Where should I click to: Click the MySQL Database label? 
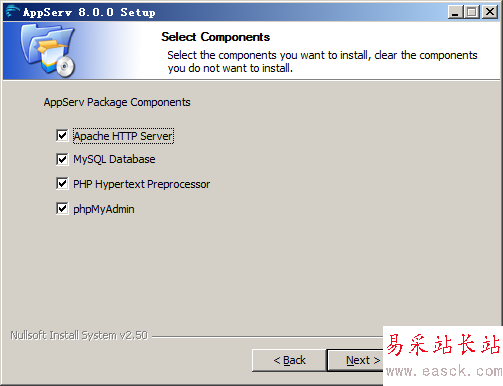click(x=114, y=159)
